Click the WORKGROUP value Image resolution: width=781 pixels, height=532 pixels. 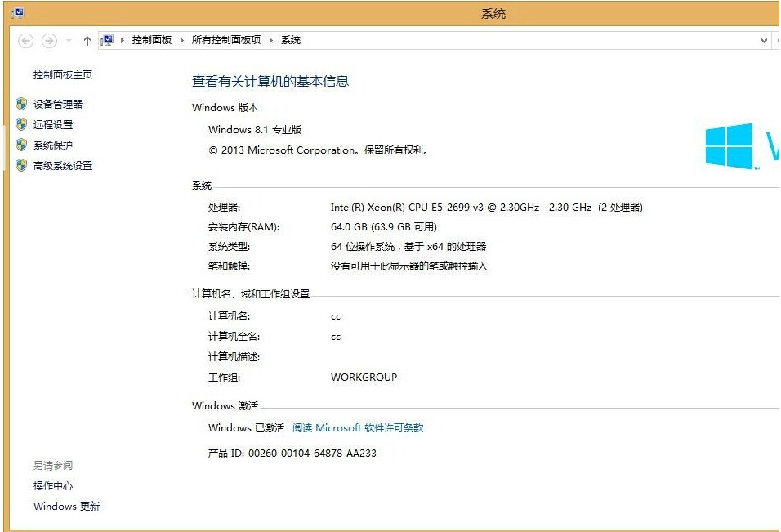coord(364,377)
